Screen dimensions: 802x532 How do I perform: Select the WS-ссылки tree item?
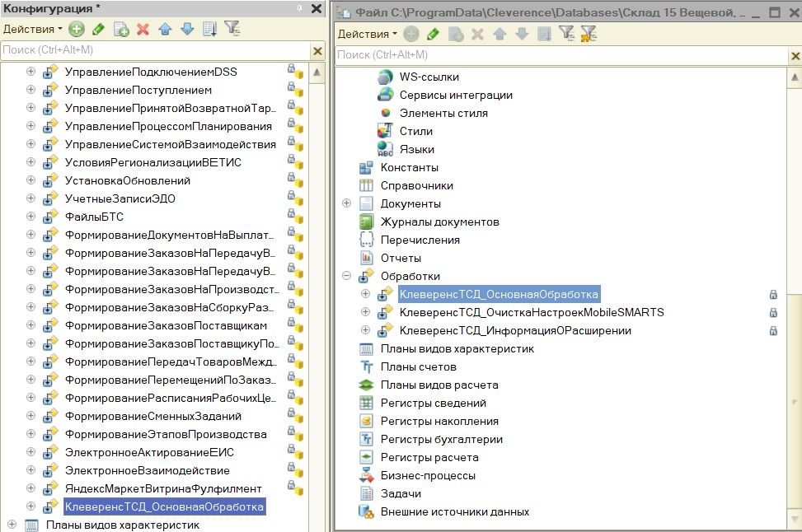(429, 77)
